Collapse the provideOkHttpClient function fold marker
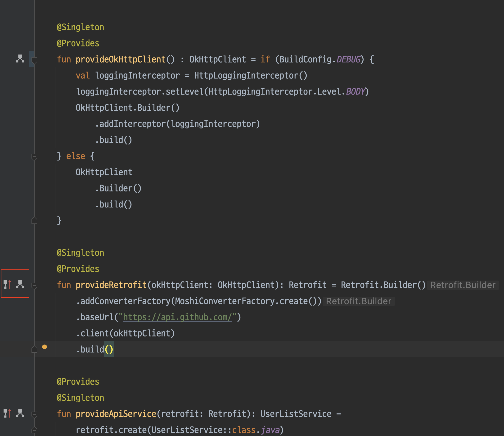The width and height of the screenshot is (504, 436). [34, 60]
